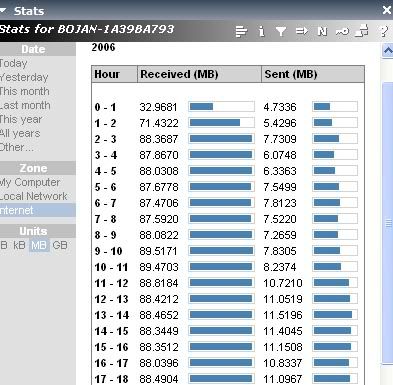Click sent value 10.7210
The image size is (393, 385).
[x=283, y=283]
